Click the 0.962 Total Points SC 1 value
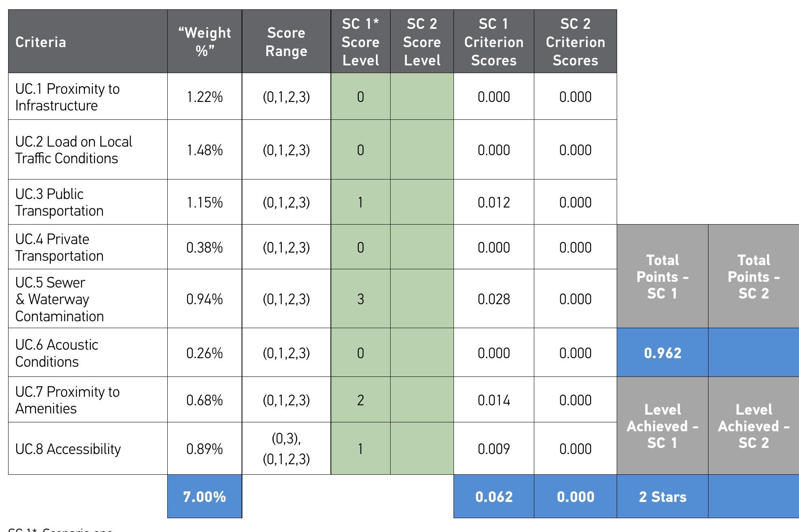The height and width of the screenshot is (532, 799). [663, 353]
